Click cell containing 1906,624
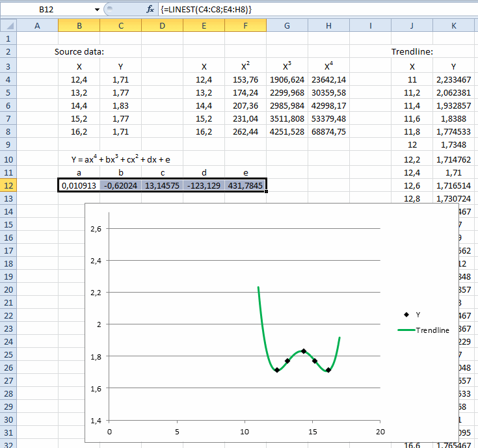The image size is (478, 448). click(287, 80)
